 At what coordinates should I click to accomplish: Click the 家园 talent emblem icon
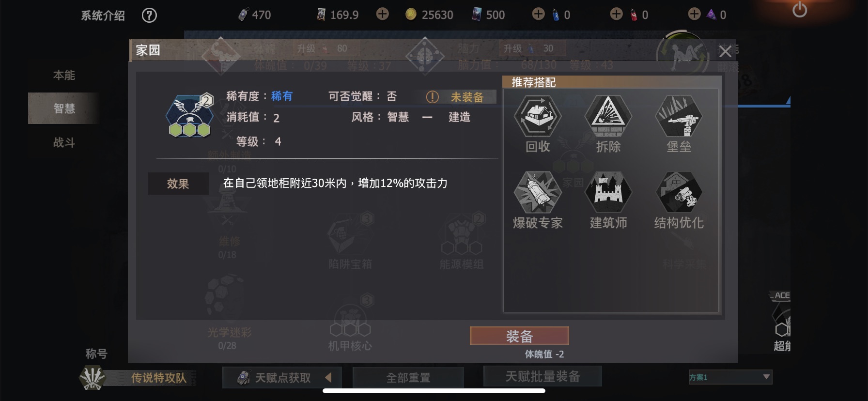pos(190,116)
